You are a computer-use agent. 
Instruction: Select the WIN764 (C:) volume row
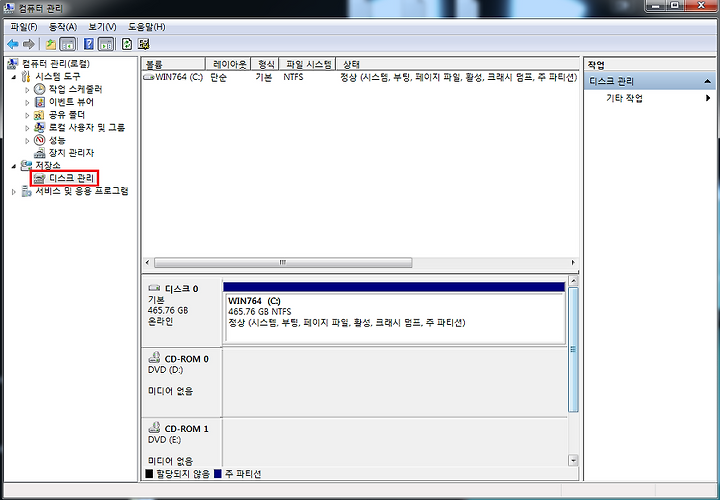pos(360,77)
